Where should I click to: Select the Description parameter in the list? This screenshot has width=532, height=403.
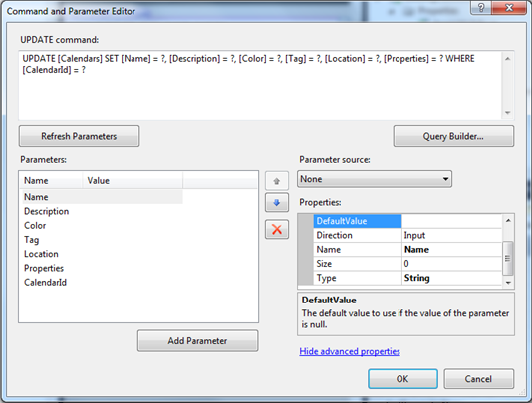47,211
